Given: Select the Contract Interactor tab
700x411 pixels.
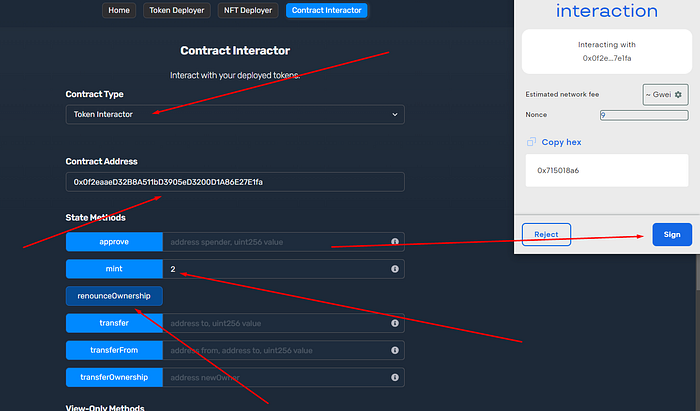Looking at the screenshot, I should pyautogui.click(x=326, y=10).
